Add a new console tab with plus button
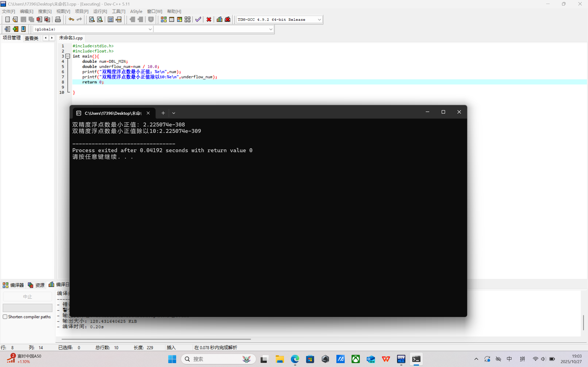This screenshot has width=588, height=367. (163, 113)
